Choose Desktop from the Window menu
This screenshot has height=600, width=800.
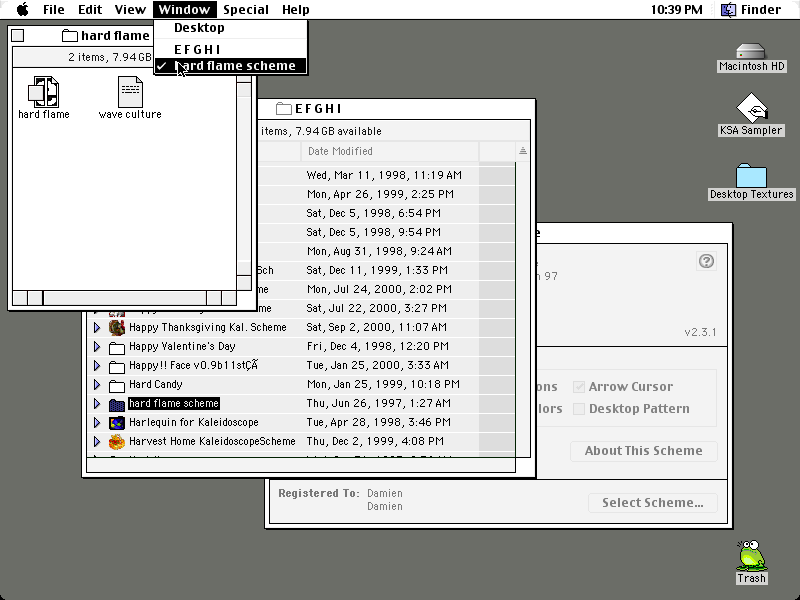pos(231,28)
